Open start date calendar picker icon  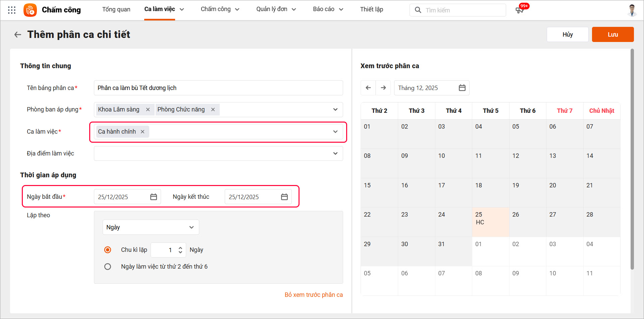(154, 197)
